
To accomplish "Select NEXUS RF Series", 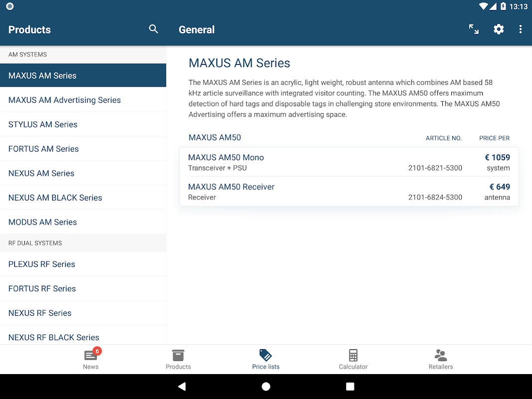I will click(83, 313).
